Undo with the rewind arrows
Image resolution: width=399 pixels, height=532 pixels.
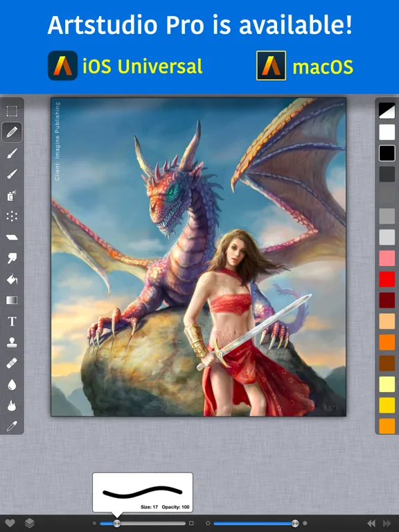click(371, 523)
